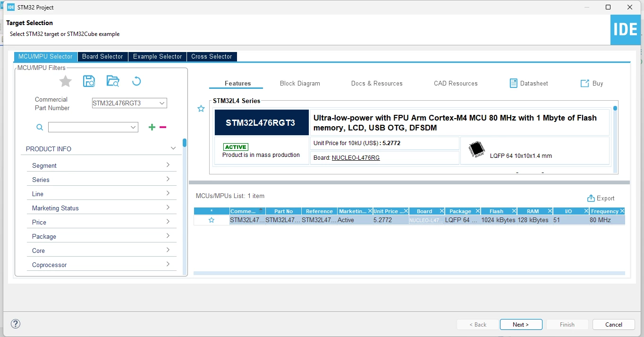The image size is (644, 337).
Task: Open Commercial Part Number dropdown
Action: click(x=162, y=103)
